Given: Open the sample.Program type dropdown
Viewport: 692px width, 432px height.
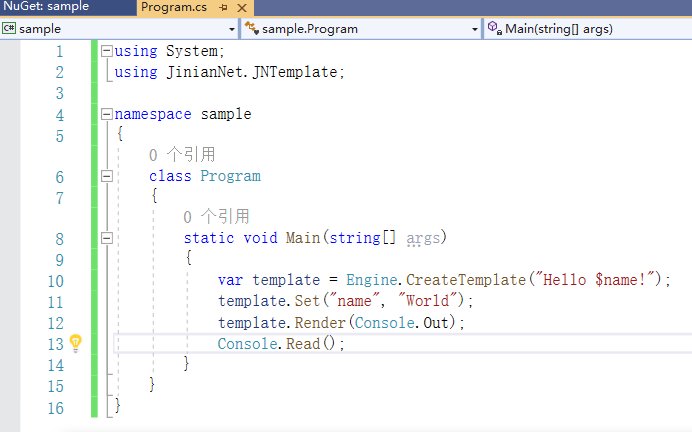Looking at the screenshot, I should 474,29.
